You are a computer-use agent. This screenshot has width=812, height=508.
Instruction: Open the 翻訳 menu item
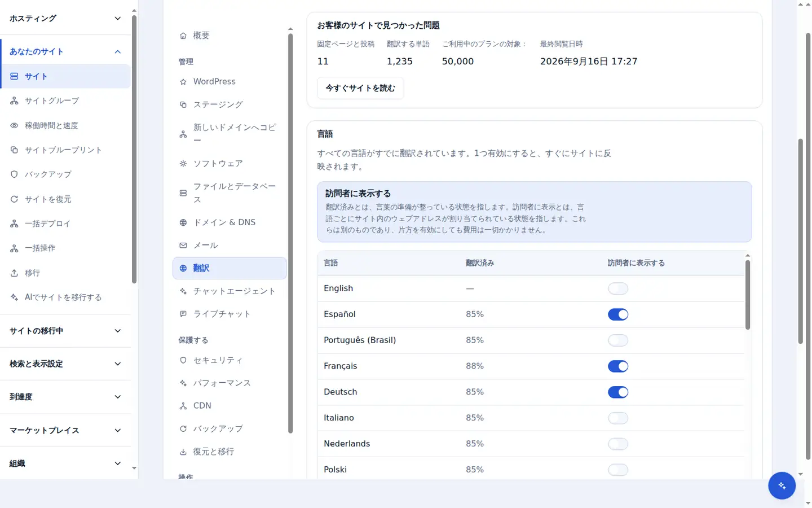[x=230, y=268]
